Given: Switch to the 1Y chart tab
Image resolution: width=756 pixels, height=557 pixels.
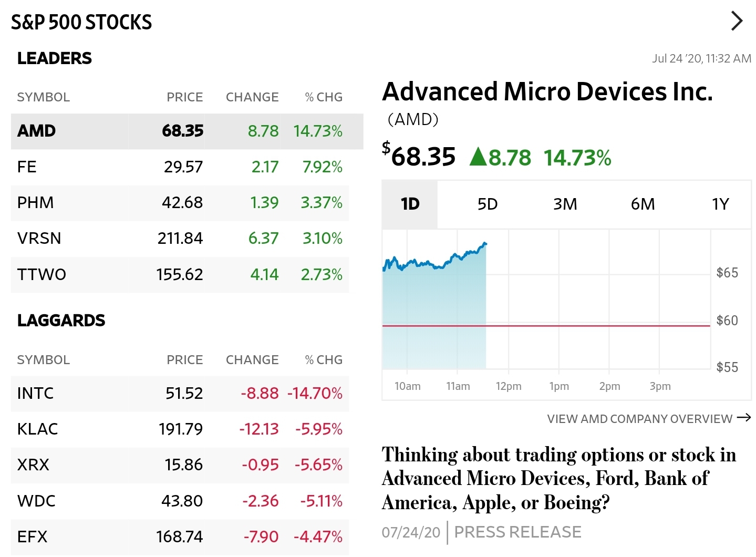Looking at the screenshot, I should [x=720, y=204].
